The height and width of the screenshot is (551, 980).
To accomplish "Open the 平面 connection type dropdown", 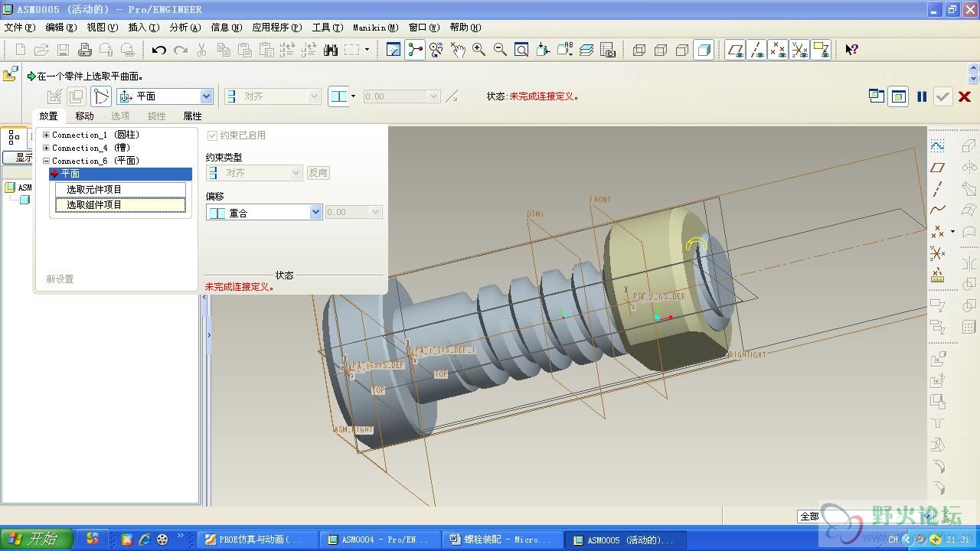I will coord(206,96).
